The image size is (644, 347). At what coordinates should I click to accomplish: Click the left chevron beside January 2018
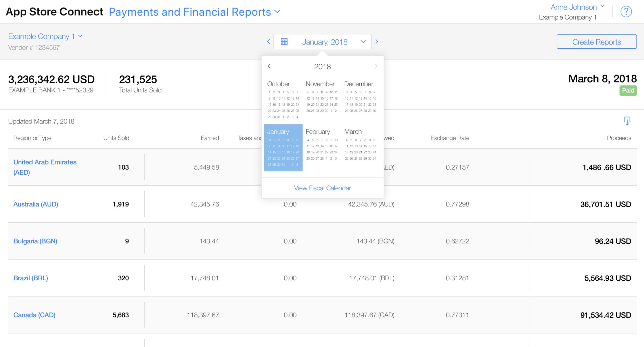click(268, 41)
